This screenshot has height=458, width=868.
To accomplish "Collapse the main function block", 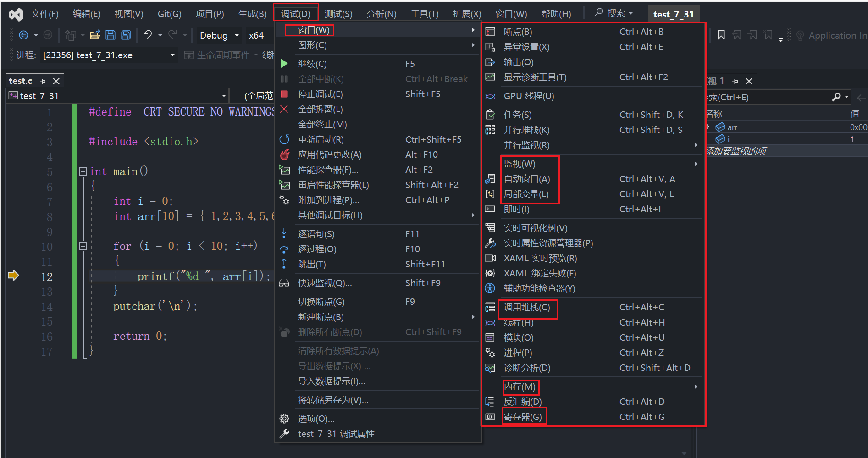I will [83, 171].
